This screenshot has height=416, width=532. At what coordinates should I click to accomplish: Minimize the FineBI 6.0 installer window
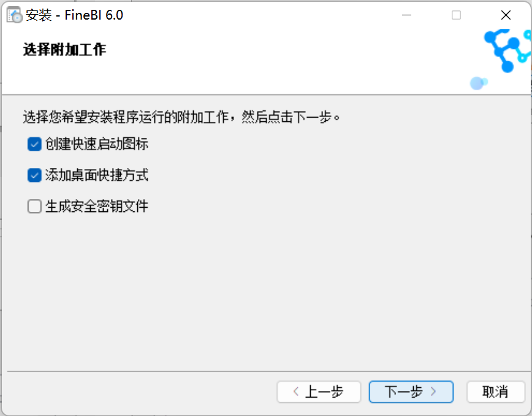click(406, 15)
